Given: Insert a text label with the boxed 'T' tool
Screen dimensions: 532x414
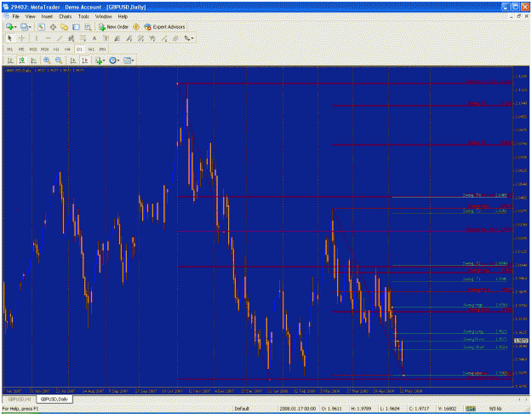Looking at the screenshot, I should 106,38.
